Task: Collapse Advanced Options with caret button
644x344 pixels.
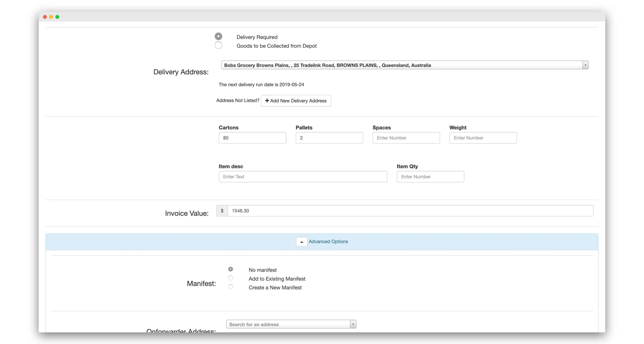Action: [301, 242]
